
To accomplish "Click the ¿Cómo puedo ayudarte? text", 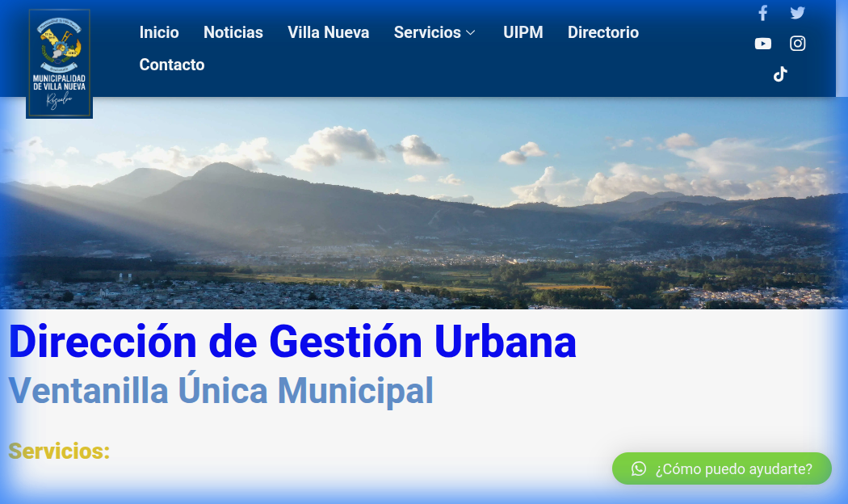I will point(734,468).
